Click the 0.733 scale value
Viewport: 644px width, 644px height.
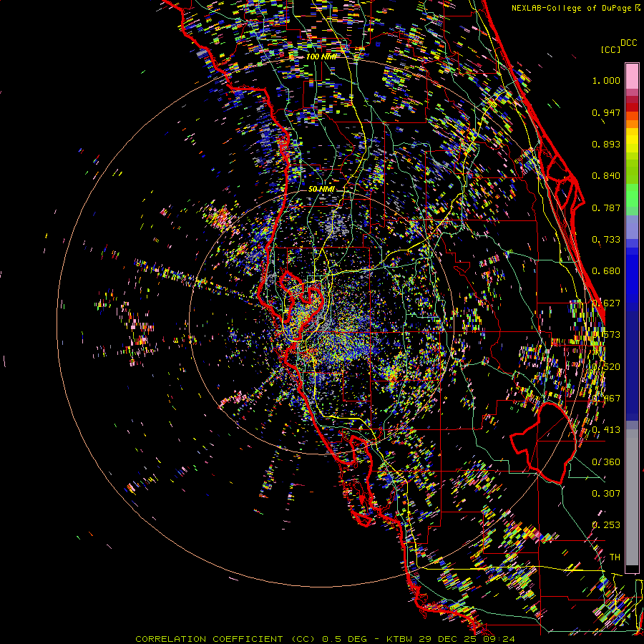pos(606,240)
